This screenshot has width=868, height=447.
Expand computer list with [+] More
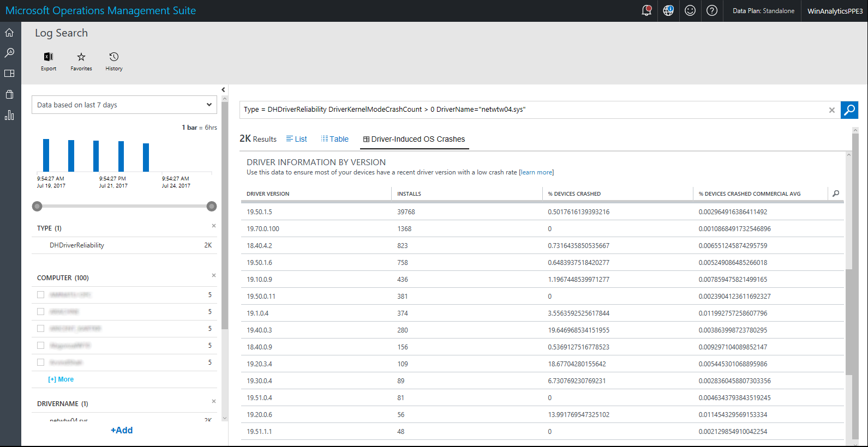(x=61, y=379)
